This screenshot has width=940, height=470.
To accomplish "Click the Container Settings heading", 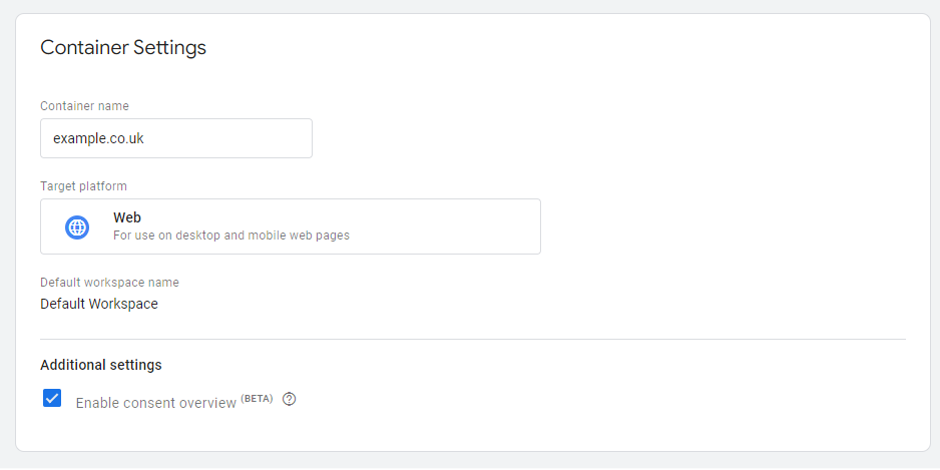I will pos(123,47).
